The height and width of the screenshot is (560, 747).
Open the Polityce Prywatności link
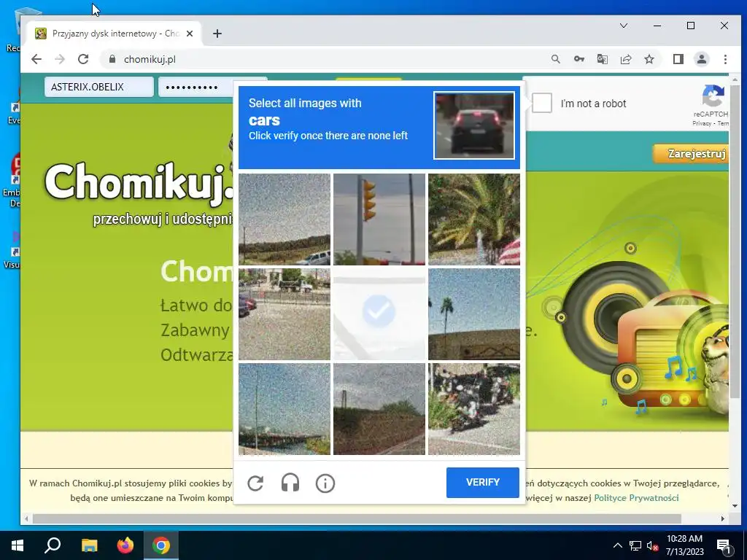tap(636, 497)
